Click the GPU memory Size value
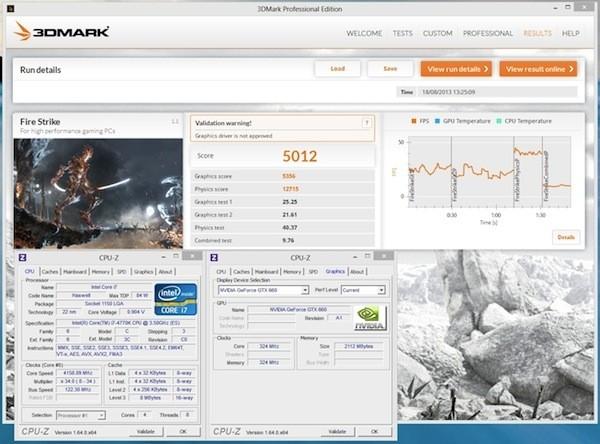600x444 pixels. tap(359, 346)
